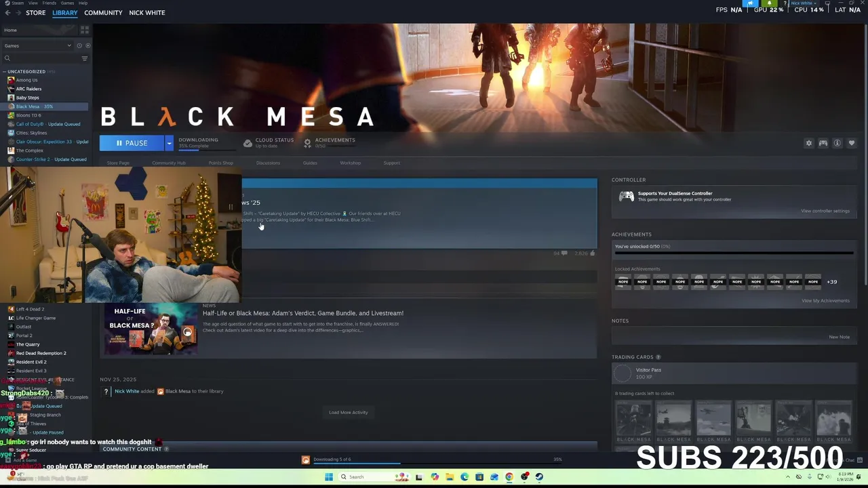Open Points Shop link

pos(220,163)
